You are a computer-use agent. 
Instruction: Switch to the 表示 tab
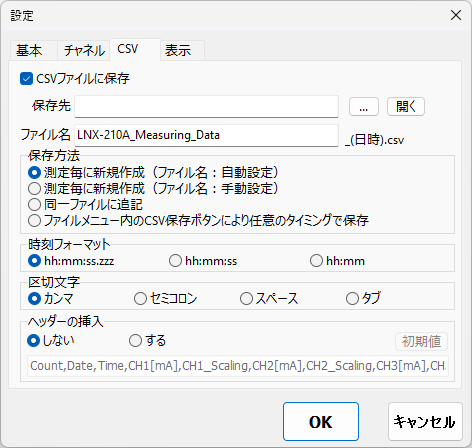pyautogui.click(x=182, y=51)
